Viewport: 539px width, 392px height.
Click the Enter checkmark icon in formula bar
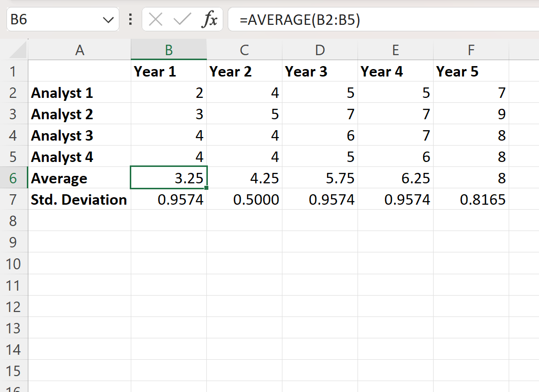tap(182, 19)
